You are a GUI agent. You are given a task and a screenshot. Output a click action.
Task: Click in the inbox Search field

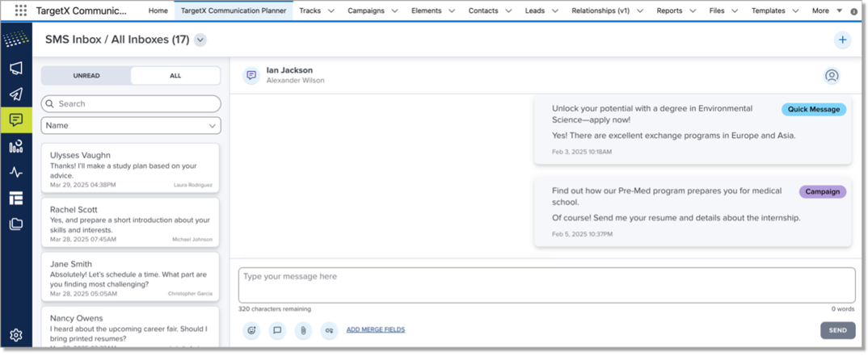point(131,104)
